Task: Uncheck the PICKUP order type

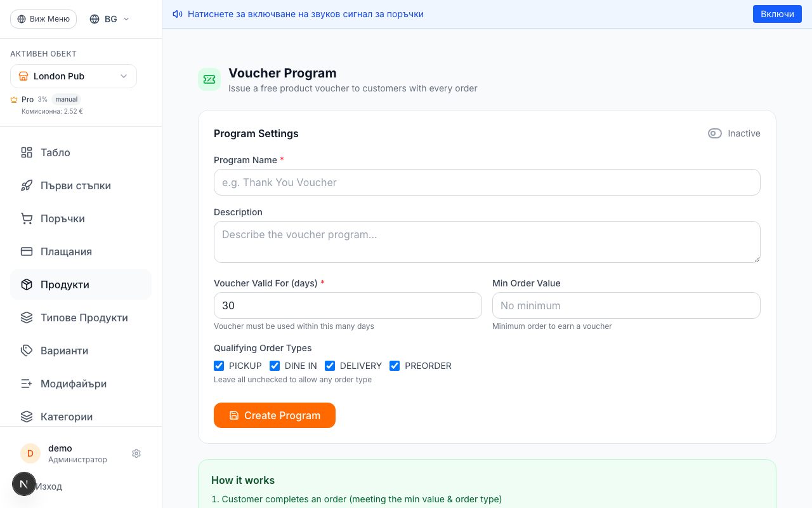Action: 219,366
